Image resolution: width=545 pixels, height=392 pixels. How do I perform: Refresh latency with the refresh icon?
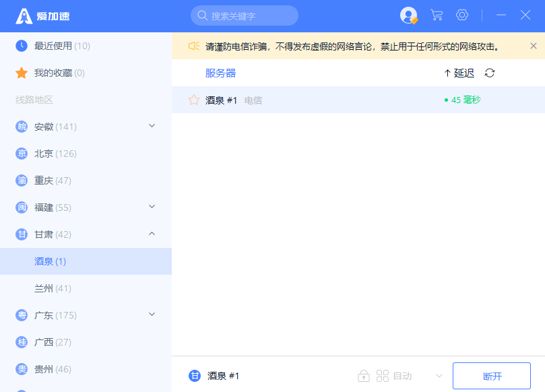(x=490, y=73)
